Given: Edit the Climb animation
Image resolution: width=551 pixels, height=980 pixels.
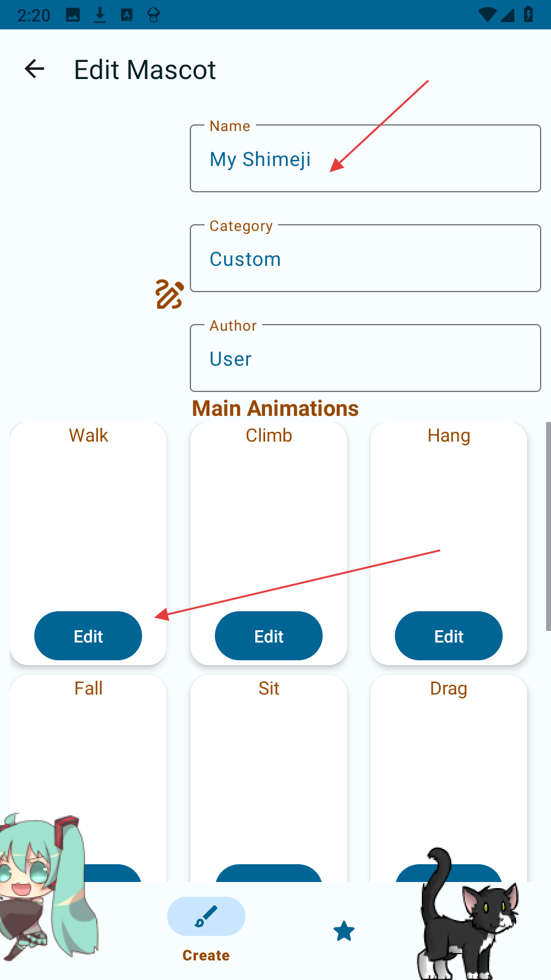Looking at the screenshot, I should [x=269, y=636].
